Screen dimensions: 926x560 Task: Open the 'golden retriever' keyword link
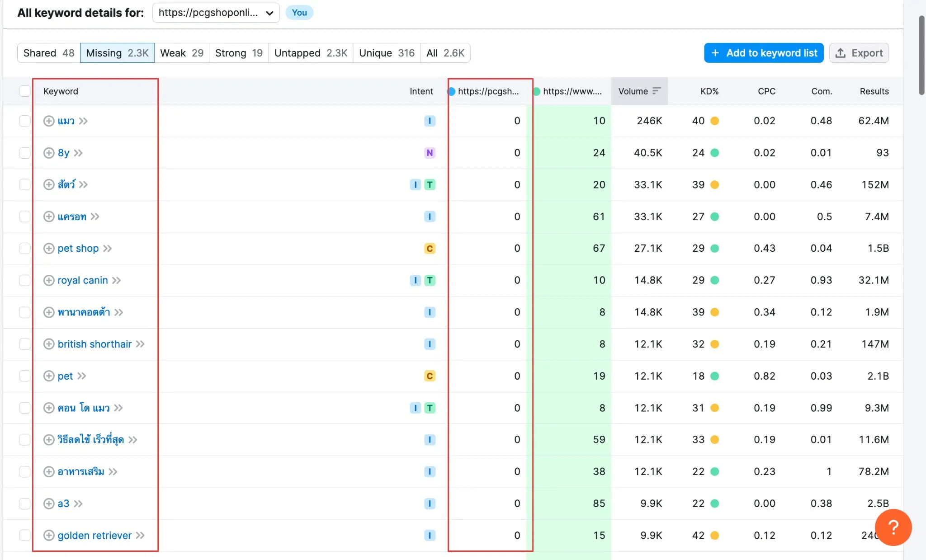pos(94,535)
